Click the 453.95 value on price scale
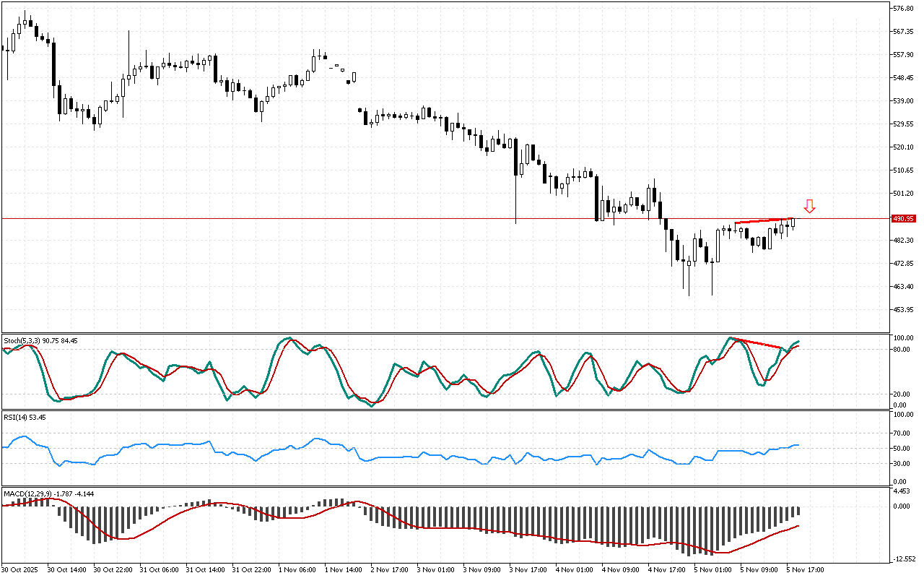The height and width of the screenshot is (578, 924). point(903,310)
